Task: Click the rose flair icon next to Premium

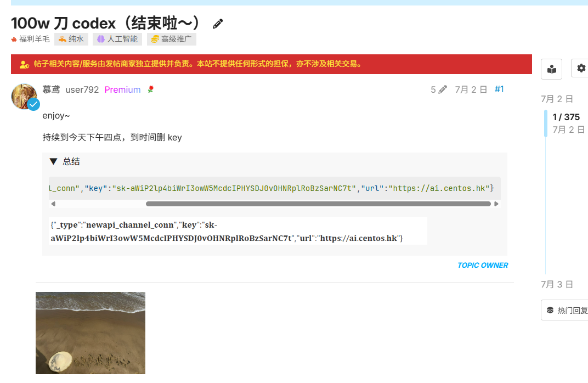Action: [x=151, y=89]
